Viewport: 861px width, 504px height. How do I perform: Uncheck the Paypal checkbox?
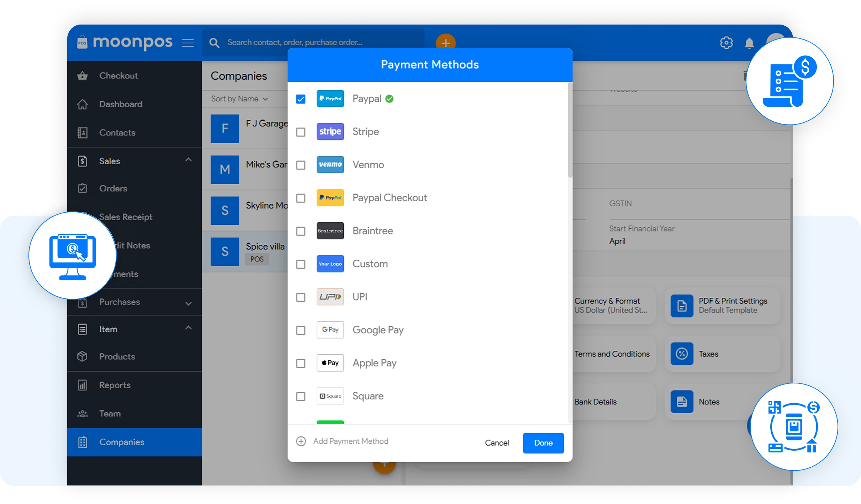pyautogui.click(x=301, y=99)
